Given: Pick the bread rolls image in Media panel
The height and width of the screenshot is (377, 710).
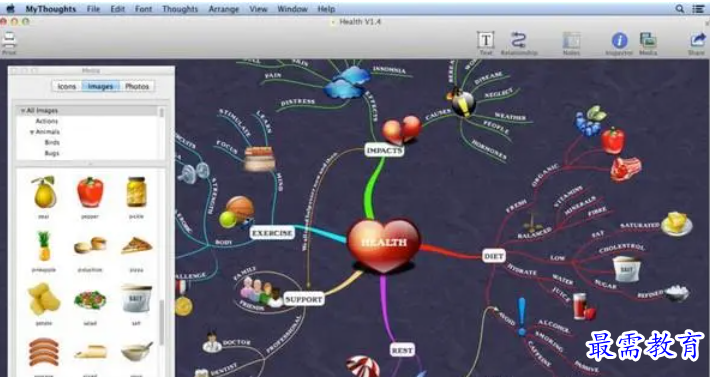Looking at the screenshot, I should [90, 246].
